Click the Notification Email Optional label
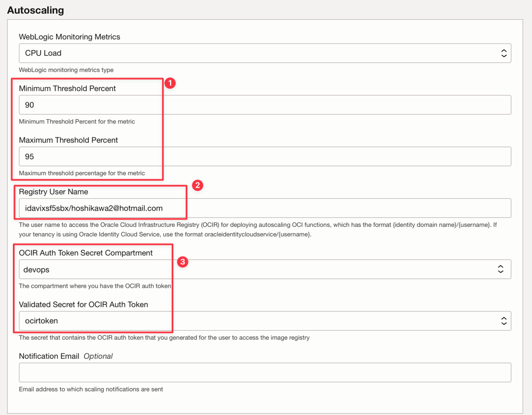 point(66,356)
